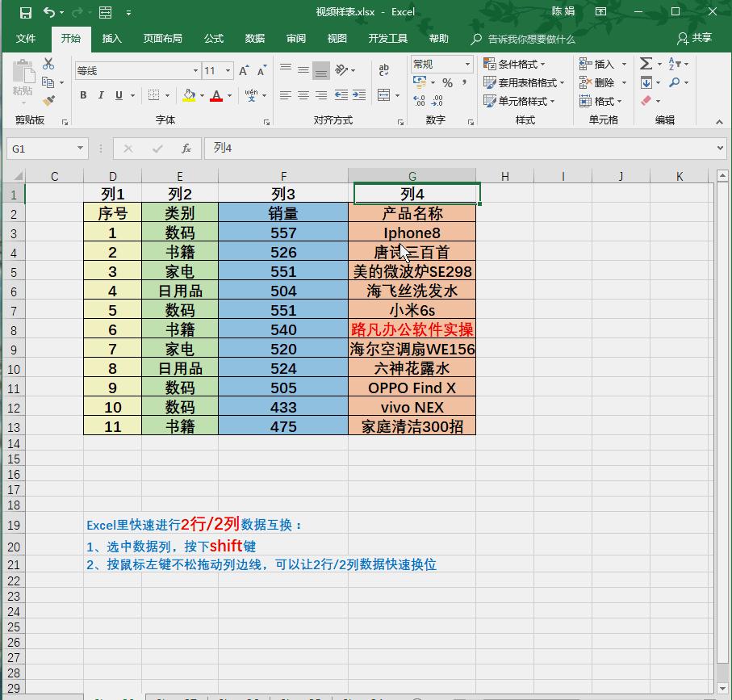Open the 开发工具 ribbon tab
Image resolution: width=732 pixels, height=700 pixels.
pos(387,37)
